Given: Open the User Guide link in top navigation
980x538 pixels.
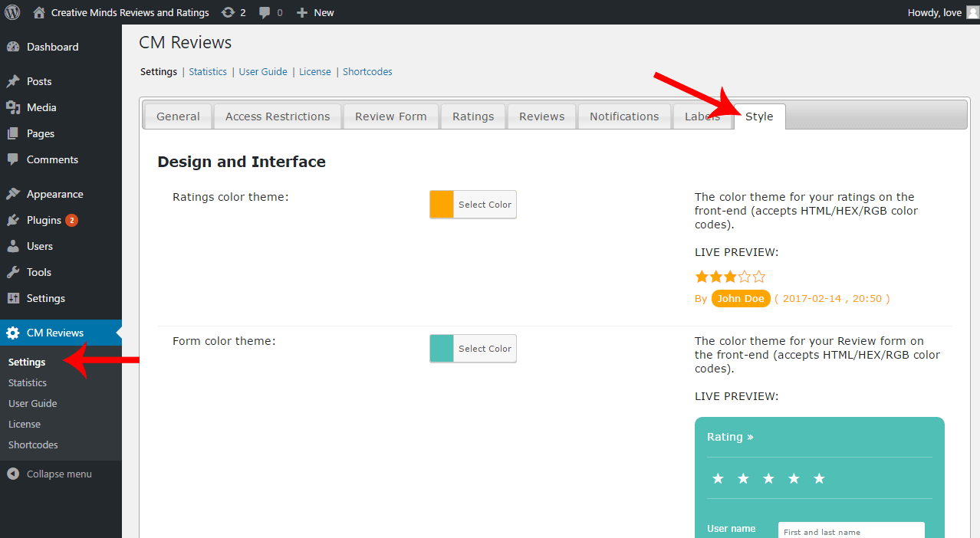Looking at the screenshot, I should pos(263,71).
